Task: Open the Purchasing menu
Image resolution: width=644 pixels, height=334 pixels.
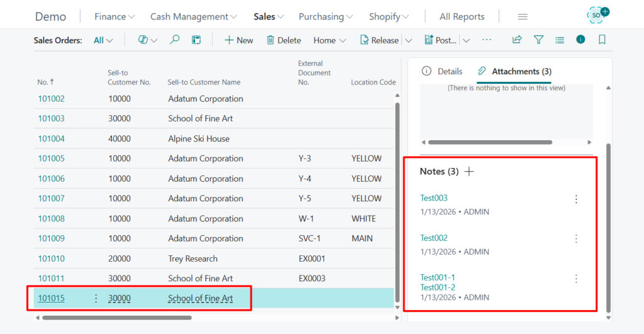Action: point(325,16)
